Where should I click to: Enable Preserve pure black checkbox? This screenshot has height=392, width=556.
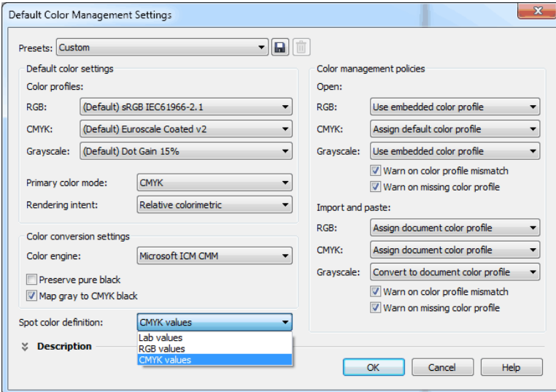point(31,280)
